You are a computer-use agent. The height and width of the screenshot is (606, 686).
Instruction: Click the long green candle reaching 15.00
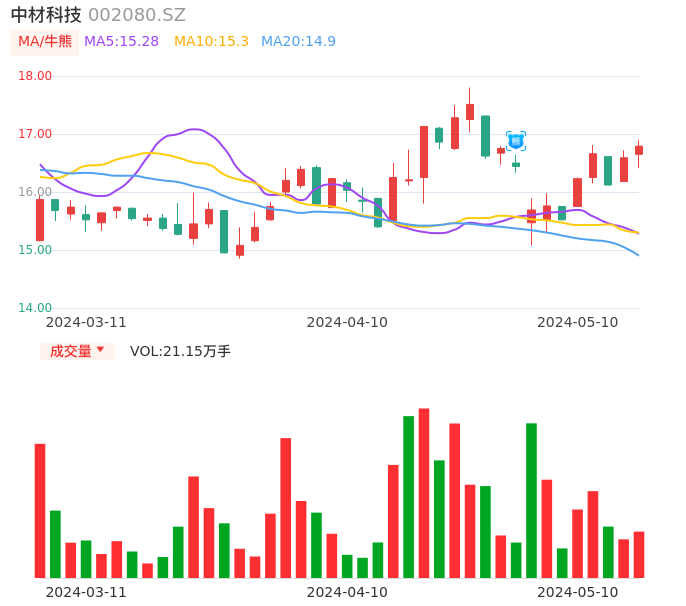click(224, 231)
